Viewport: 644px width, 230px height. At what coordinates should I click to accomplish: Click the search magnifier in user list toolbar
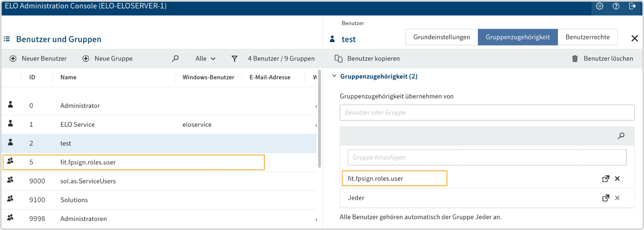175,58
